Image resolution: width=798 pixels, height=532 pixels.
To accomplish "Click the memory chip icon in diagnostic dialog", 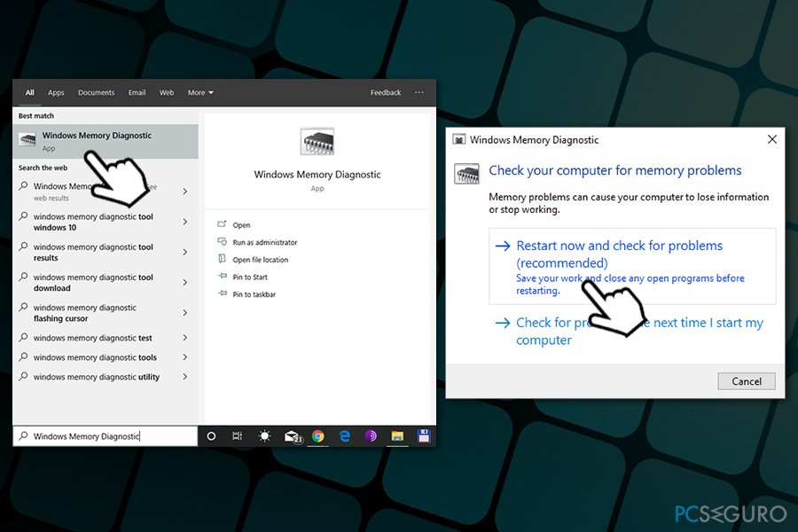I will 467,174.
